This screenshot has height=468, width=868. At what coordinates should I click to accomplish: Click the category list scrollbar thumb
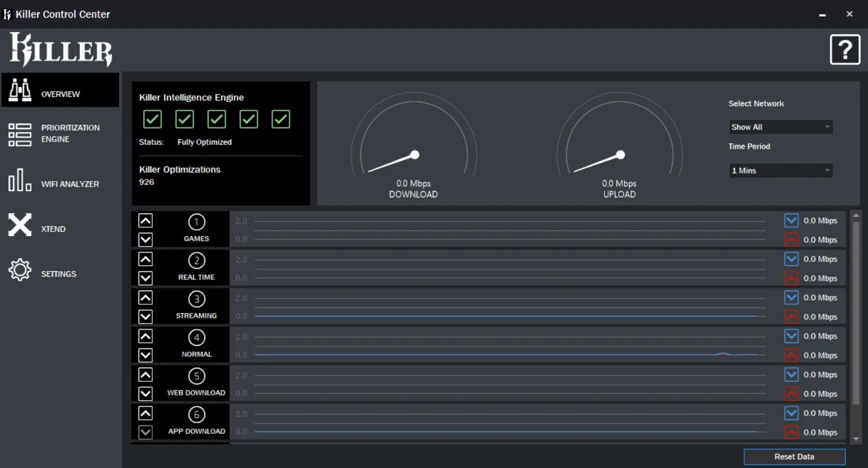pos(856,313)
